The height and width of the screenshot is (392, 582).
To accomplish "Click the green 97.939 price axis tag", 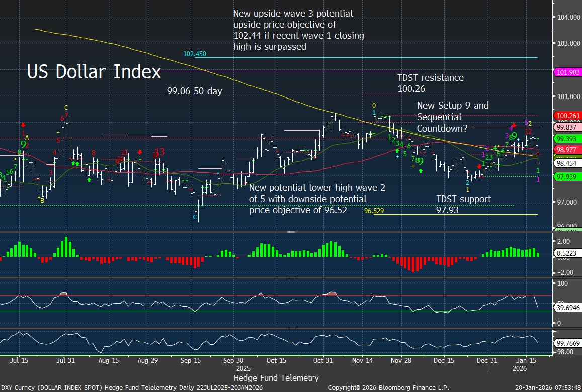I will point(567,176).
